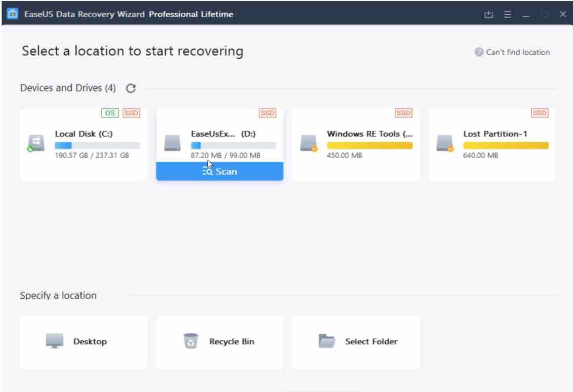Screen dimensions: 573x392
Task: Choose Recycle Bin as recovery location
Action: tap(220, 342)
